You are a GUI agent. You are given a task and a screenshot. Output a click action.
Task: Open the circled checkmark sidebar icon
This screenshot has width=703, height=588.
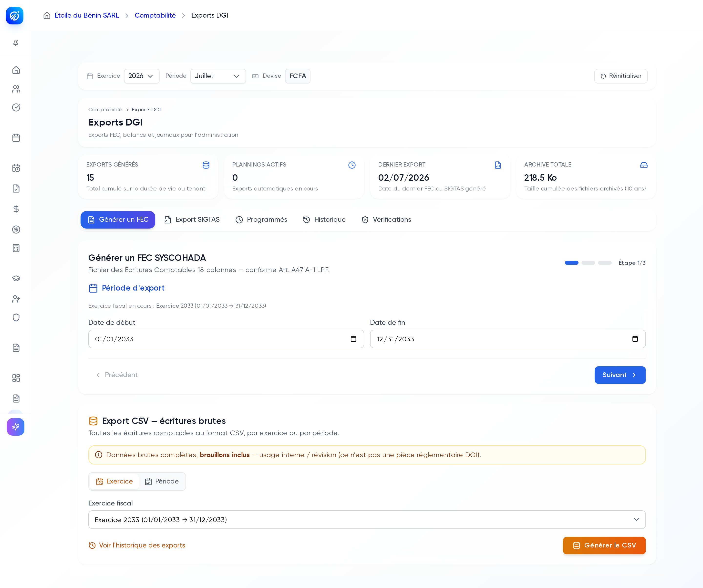16,107
